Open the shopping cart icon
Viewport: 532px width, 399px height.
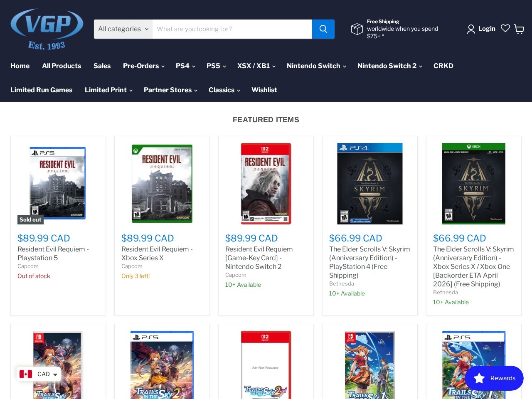pyautogui.click(x=519, y=29)
